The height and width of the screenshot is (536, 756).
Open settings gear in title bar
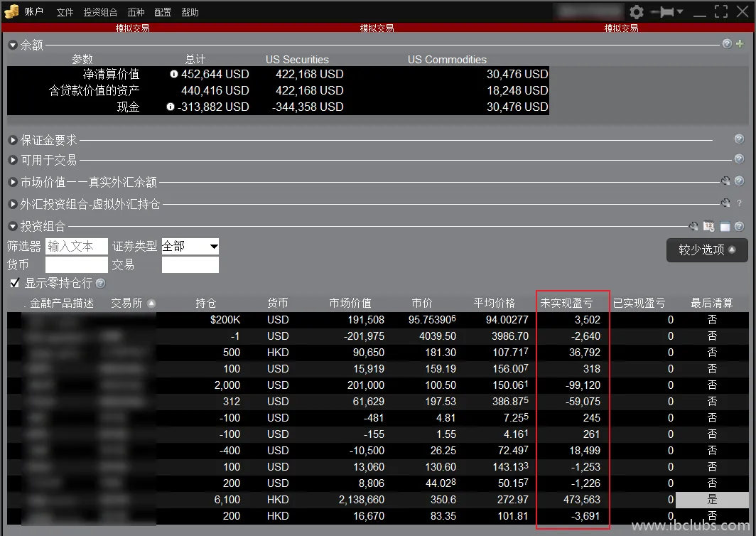click(637, 12)
